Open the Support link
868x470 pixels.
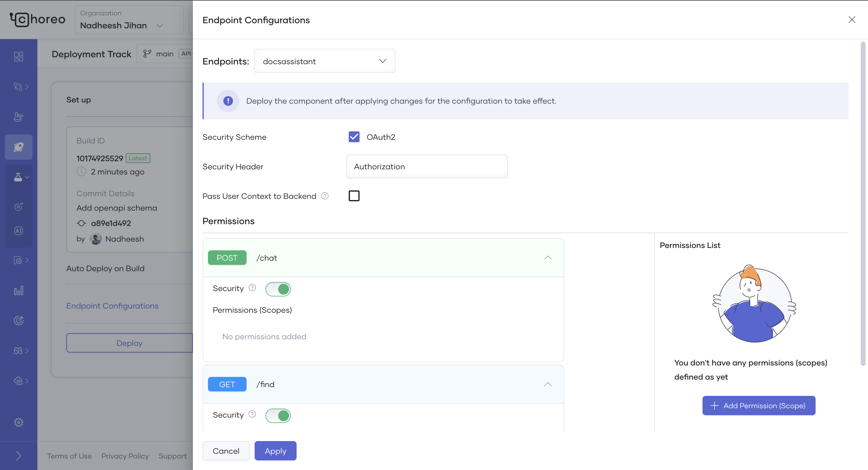(x=172, y=456)
